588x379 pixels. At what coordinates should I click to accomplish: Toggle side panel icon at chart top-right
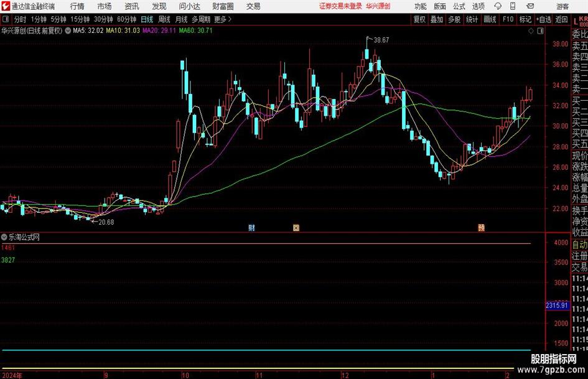click(x=540, y=31)
